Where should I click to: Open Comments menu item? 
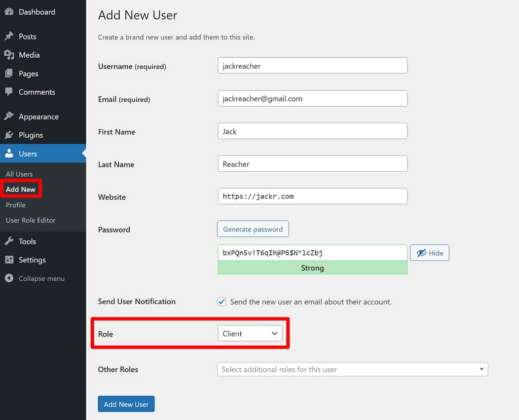pos(43,92)
